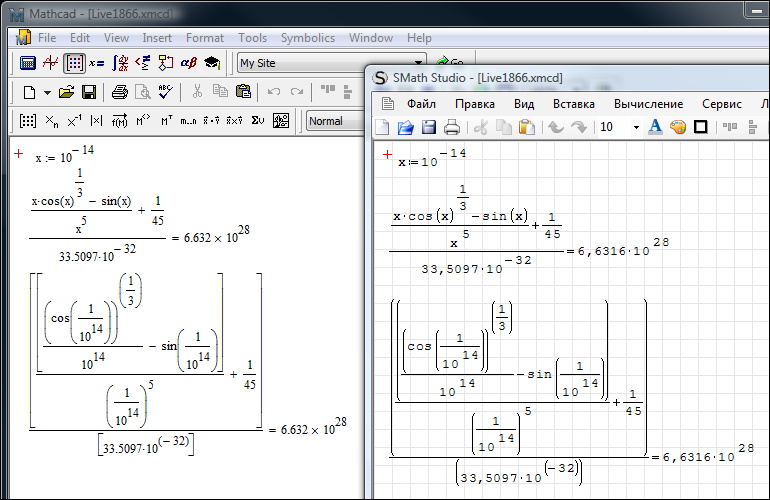Toggle the Programming toolbar in Mathcad
The width and height of the screenshot is (770, 500).
pyautogui.click(x=165, y=63)
